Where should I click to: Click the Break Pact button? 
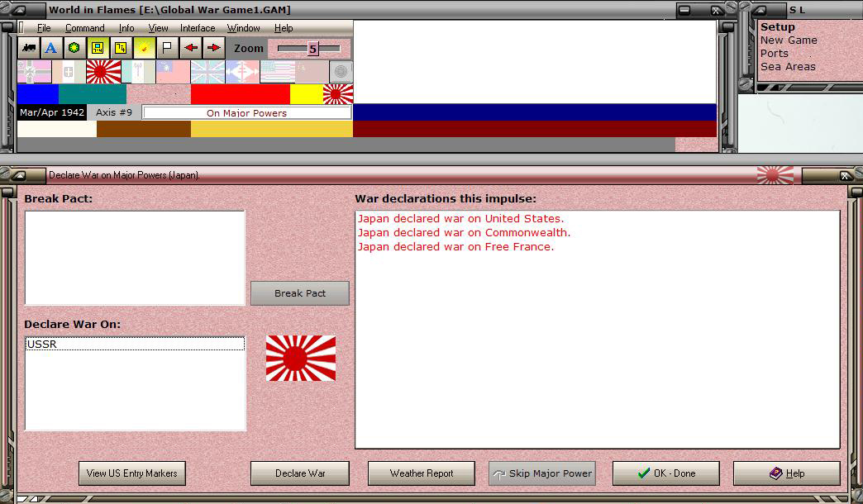tap(300, 293)
